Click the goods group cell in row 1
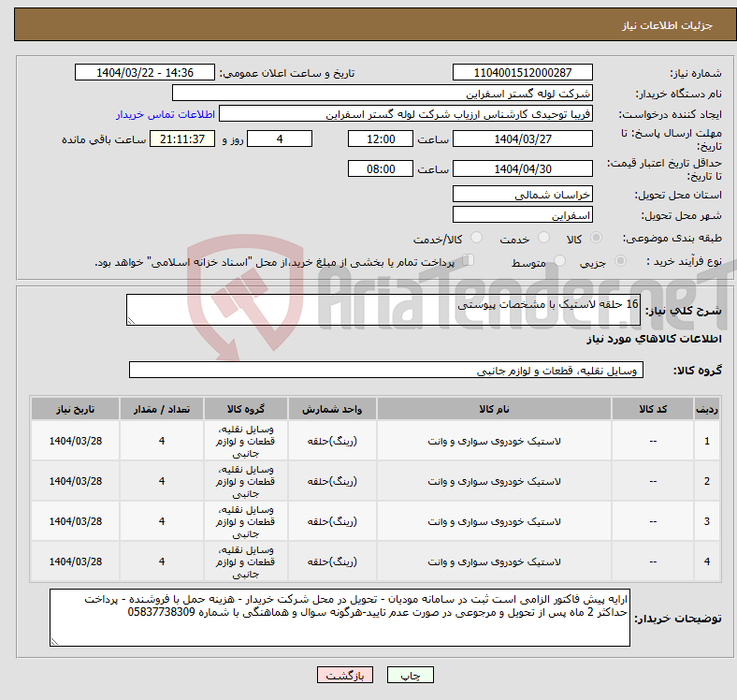This screenshot has width=737, height=700. (245, 442)
